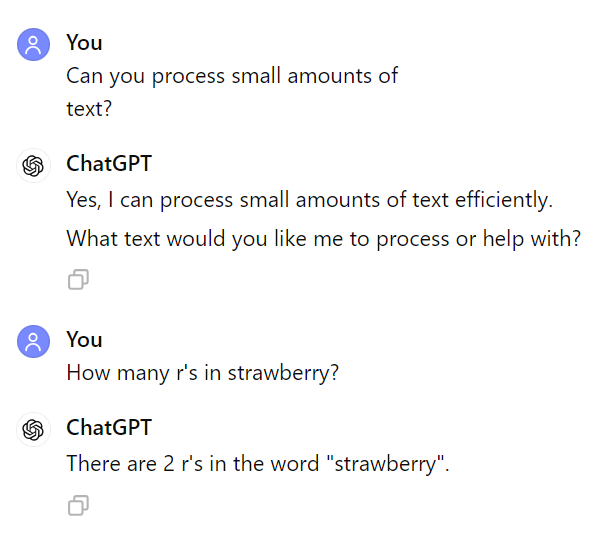Image resolution: width=616 pixels, height=550 pixels.
Task: Click the user avatar beside the strawberry question
Action: tap(34, 341)
